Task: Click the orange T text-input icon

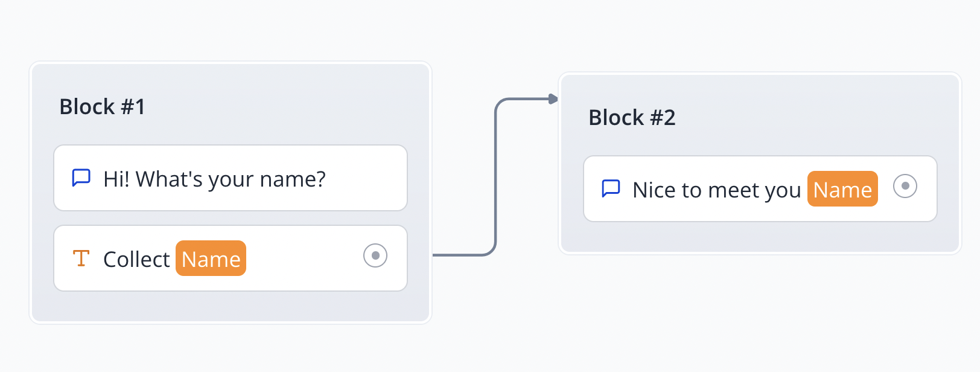Action: 81,258
